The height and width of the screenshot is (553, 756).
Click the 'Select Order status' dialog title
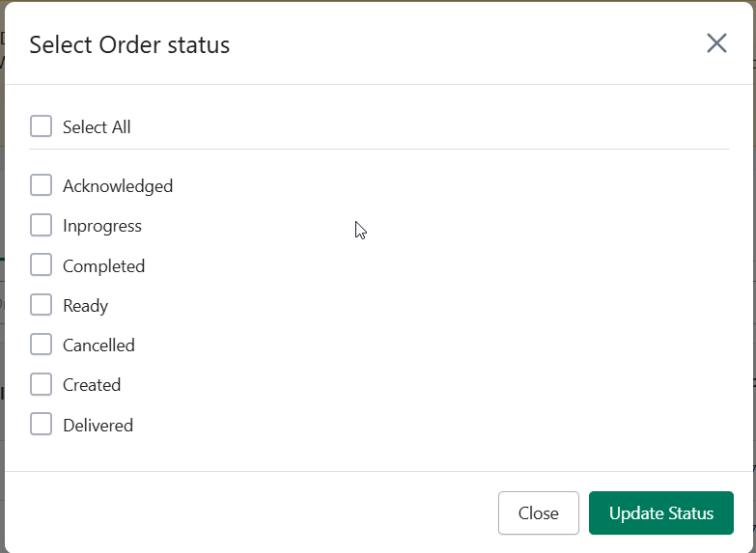(129, 44)
